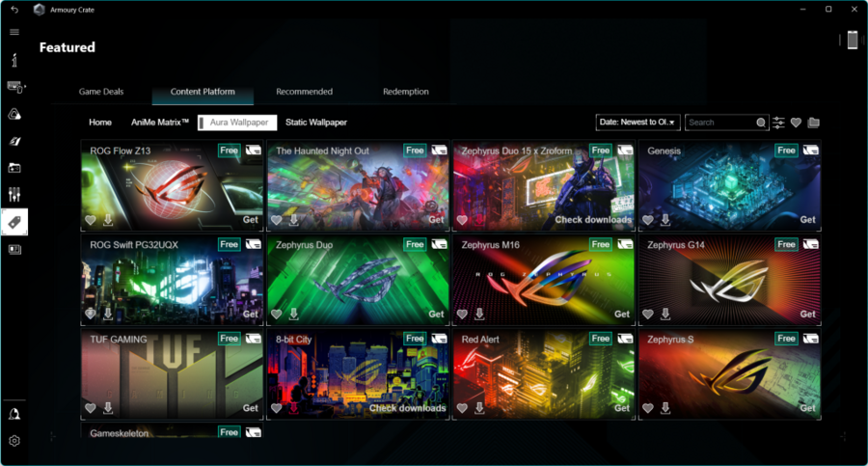Open the downloads folder icon
The image size is (868, 466).
(813, 123)
